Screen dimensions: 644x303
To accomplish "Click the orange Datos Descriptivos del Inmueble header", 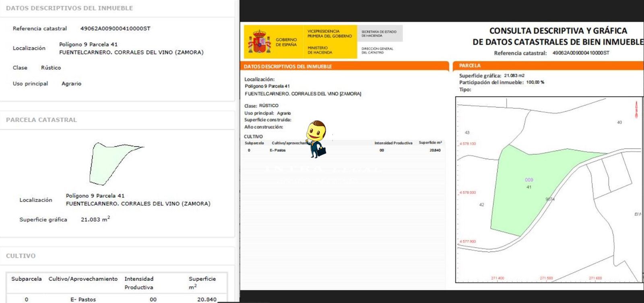I will [x=344, y=66].
